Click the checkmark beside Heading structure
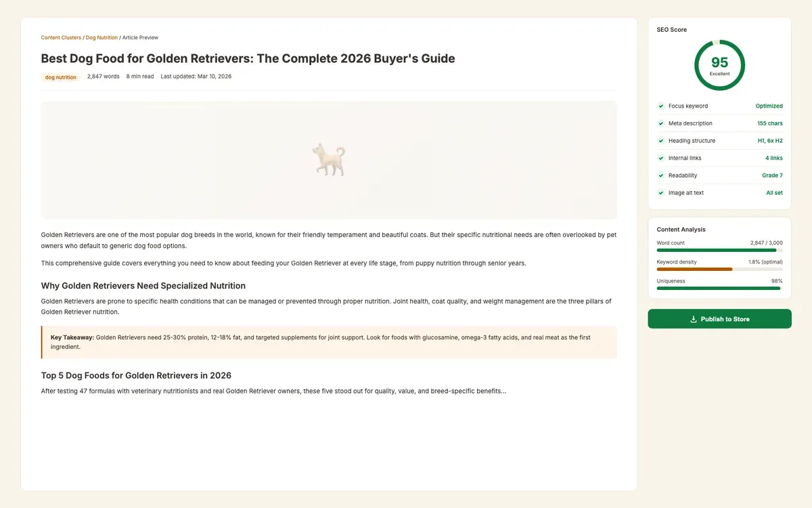Screen dimensions: 812x508 (660, 140)
